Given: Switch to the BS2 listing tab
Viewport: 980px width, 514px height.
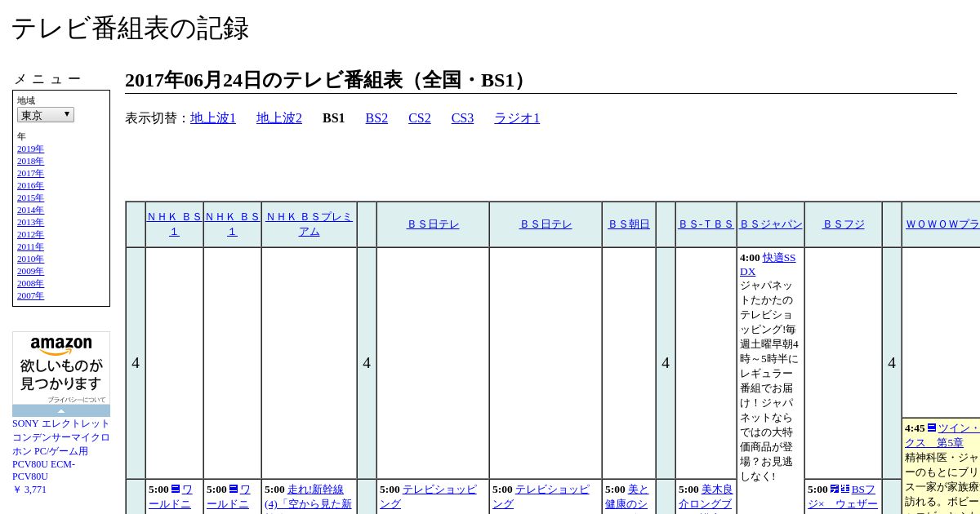Looking at the screenshot, I should click(x=376, y=118).
